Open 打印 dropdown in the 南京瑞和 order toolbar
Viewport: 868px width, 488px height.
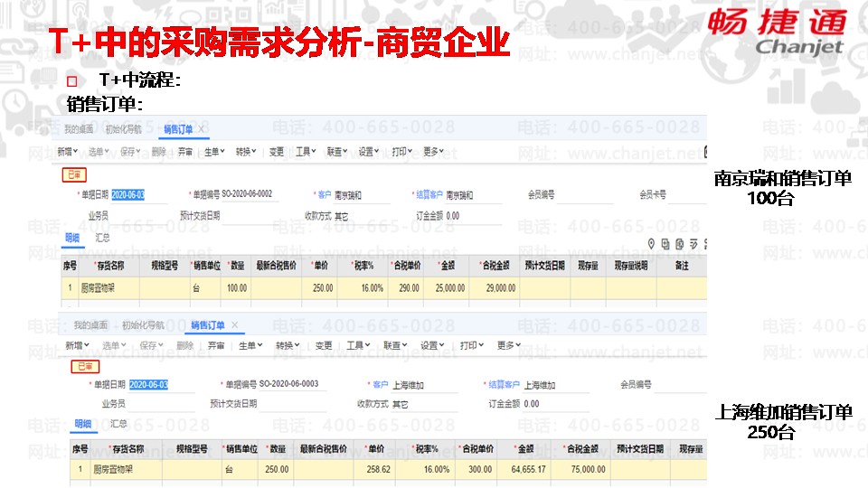(401, 151)
